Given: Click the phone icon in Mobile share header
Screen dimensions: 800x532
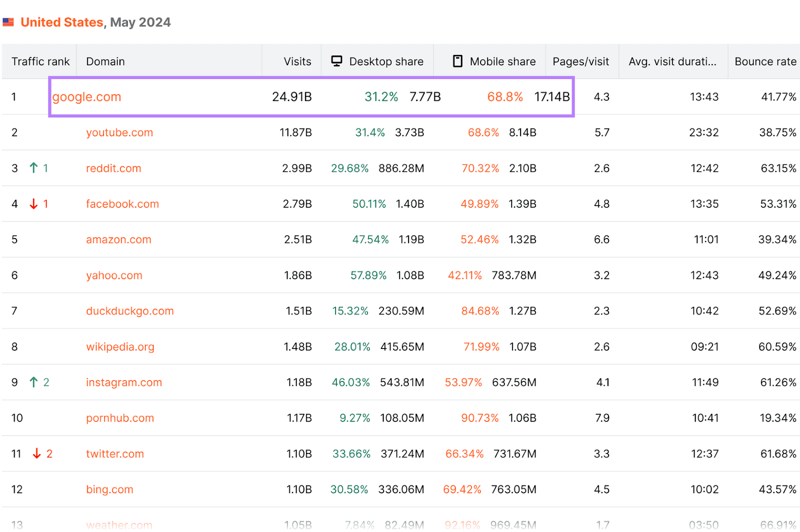Looking at the screenshot, I should [x=456, y=60].
